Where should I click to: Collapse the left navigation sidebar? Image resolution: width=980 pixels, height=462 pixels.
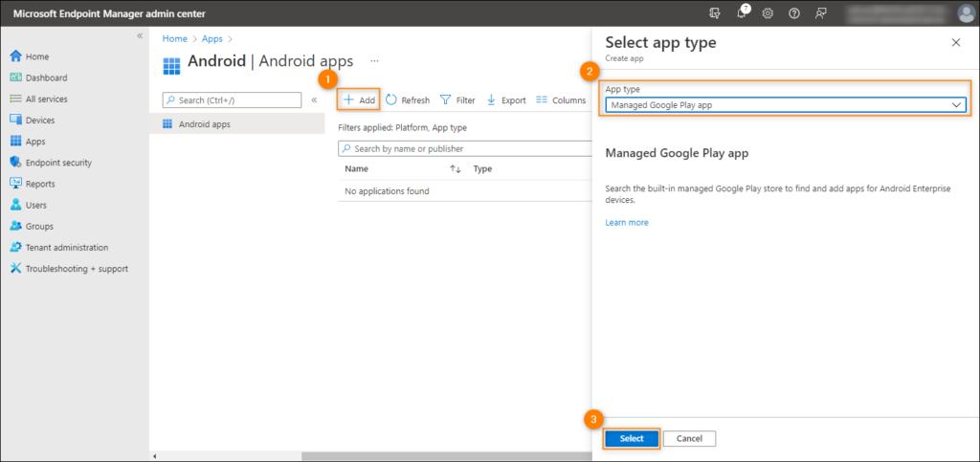coord(140,35)
